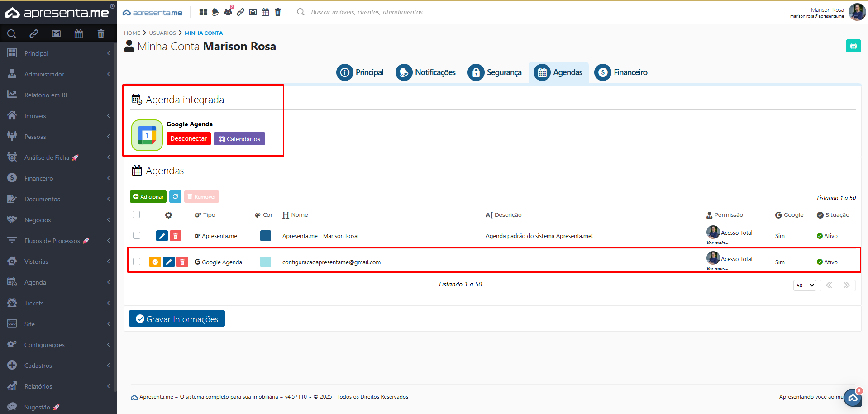Viewport: 868px width, 414px height.
Task: Click the orange check icon in Google Agenda row
Action: point(155,262)
